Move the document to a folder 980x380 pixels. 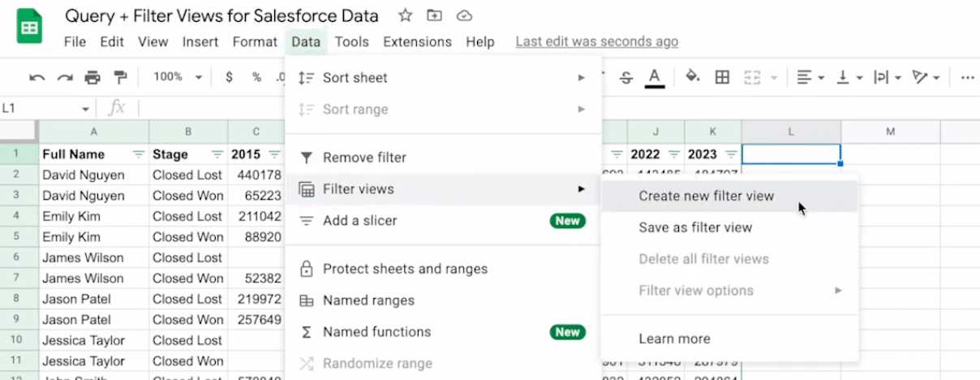435,15
